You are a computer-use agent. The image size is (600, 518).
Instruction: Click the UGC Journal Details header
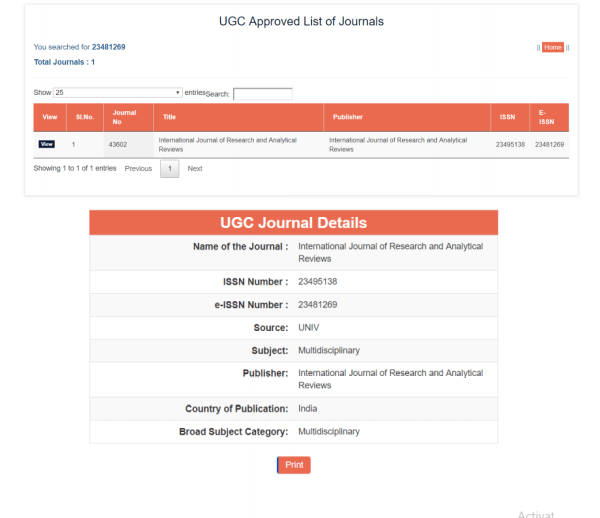293,223
